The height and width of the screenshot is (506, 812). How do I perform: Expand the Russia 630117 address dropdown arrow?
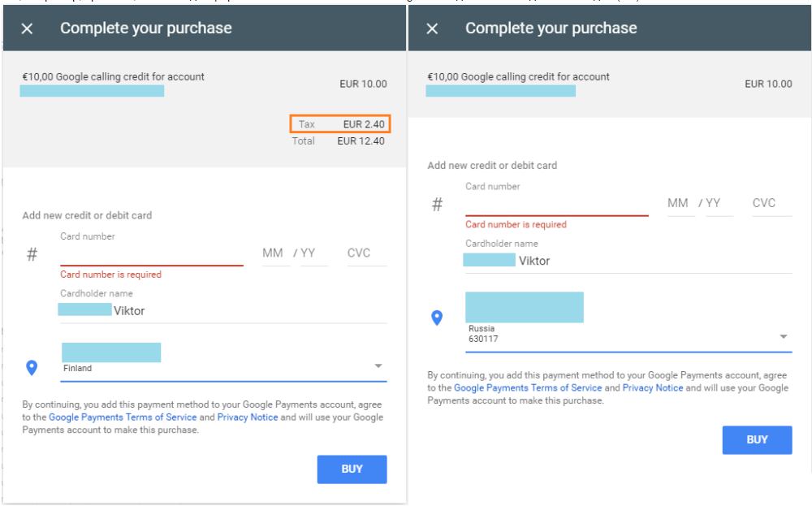(x=784, y=336)
